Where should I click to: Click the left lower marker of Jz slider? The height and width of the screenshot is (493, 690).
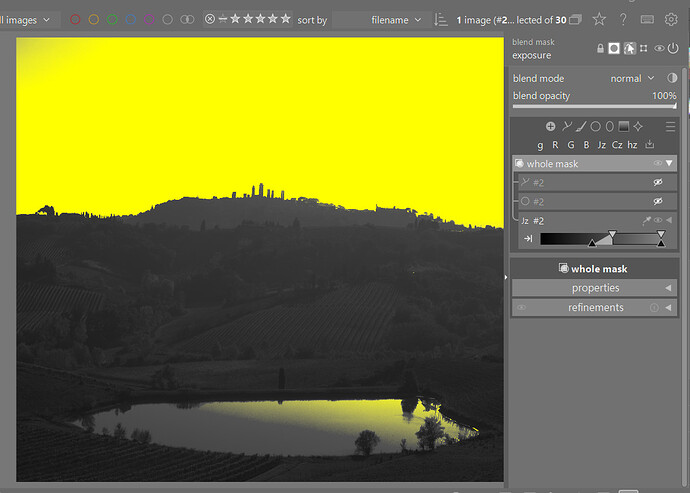(592, 243)
